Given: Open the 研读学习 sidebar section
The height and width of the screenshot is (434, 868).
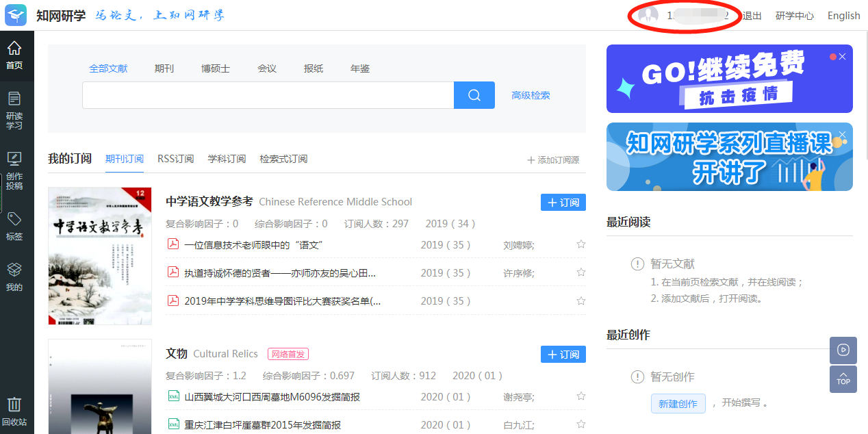Looking at the screenshot, I should [14, 111].
